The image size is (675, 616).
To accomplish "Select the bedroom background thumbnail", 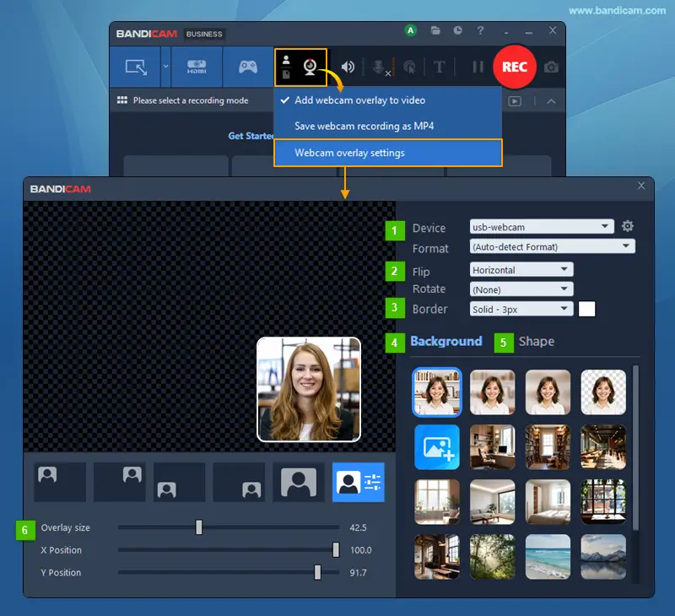I will pos(548,502).
